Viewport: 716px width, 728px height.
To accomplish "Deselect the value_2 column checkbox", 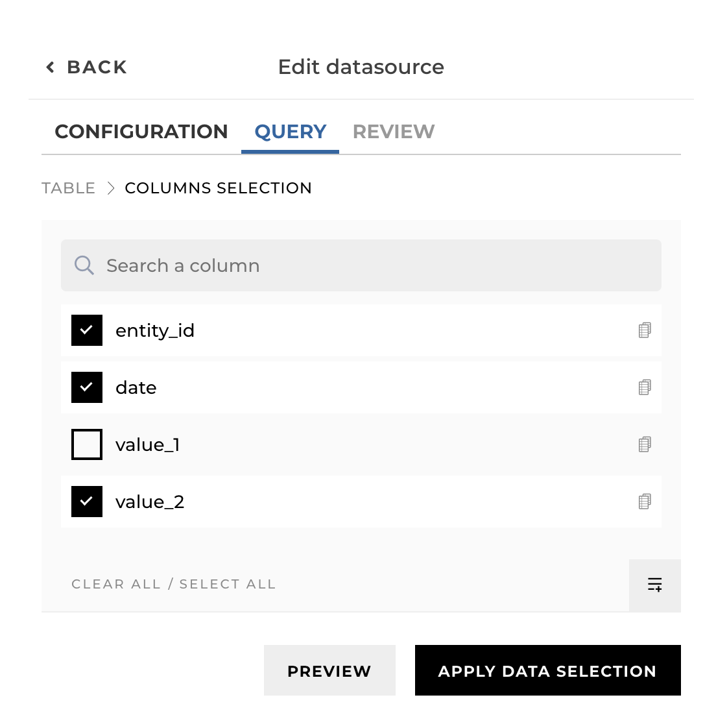I will [87, 502].
